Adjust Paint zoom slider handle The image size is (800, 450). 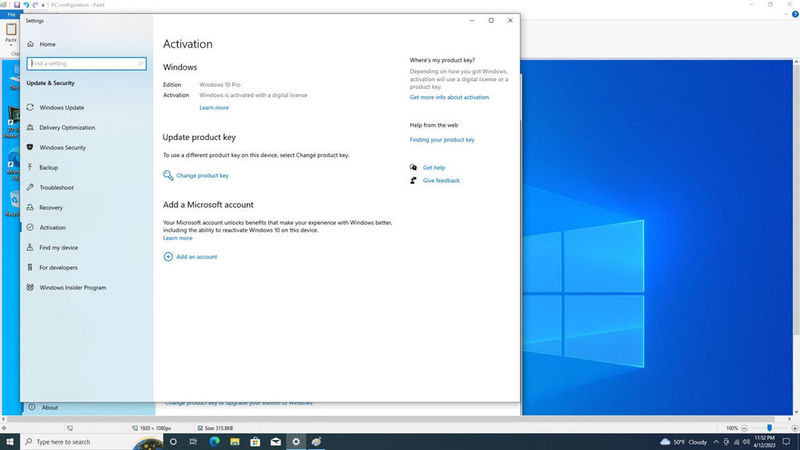pos(769,428)
